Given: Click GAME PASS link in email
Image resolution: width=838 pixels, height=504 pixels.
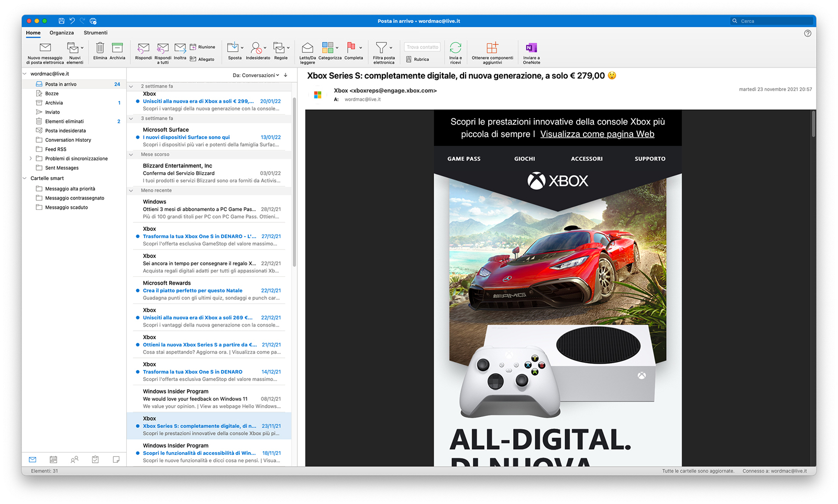Looking at the screenshot, I should [x=464, y=159].
